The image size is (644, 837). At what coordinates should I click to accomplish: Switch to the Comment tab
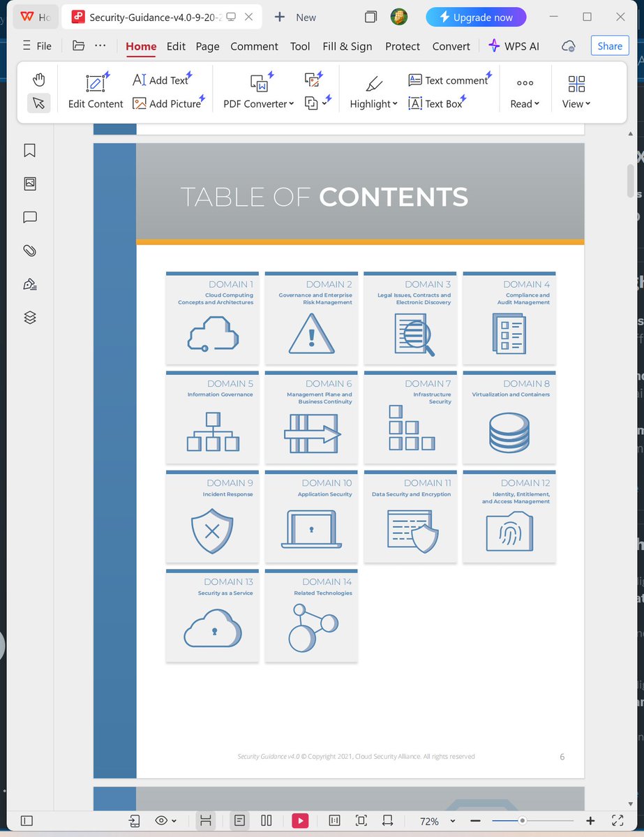[x=254, y=47]
